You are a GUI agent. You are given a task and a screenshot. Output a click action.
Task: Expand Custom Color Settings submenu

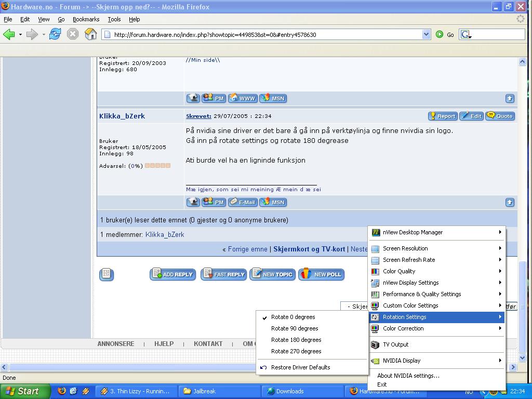pos(437,305)
